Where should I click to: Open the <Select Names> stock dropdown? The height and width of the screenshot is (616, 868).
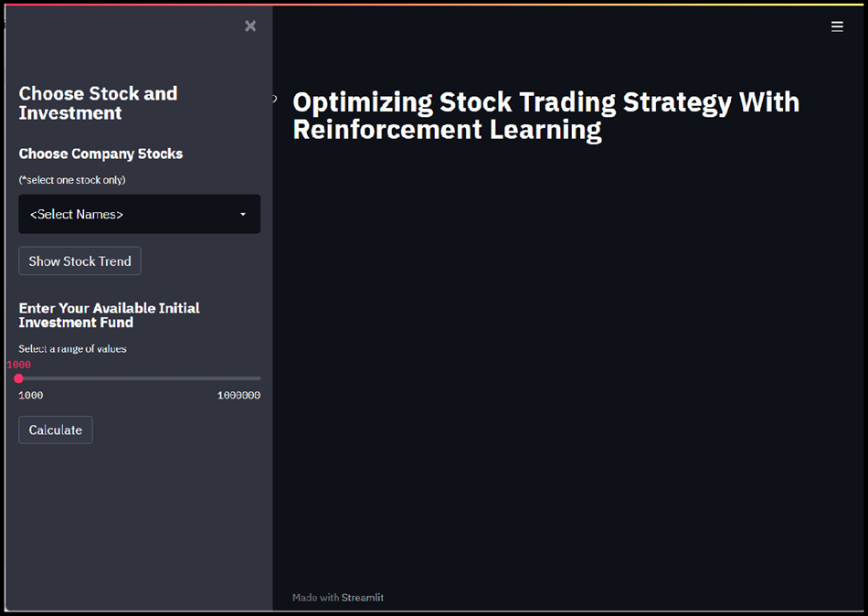click(x=139, y=214)
